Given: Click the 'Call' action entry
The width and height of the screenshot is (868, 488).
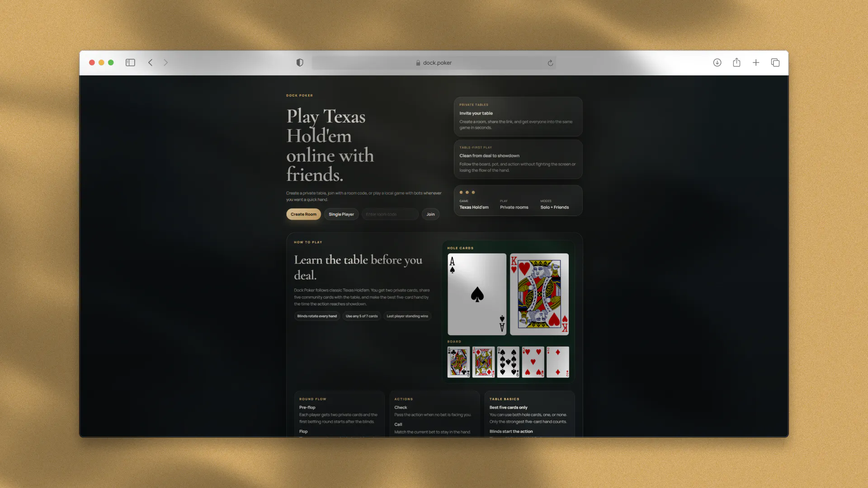Looking at the screenshot, I should 398,425.
